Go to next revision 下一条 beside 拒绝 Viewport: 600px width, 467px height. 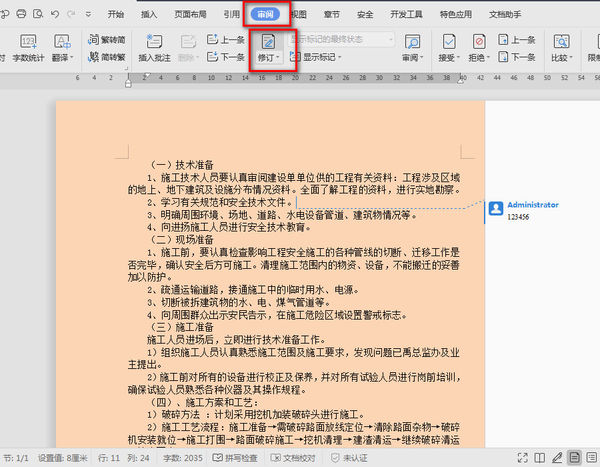(516, 57)
